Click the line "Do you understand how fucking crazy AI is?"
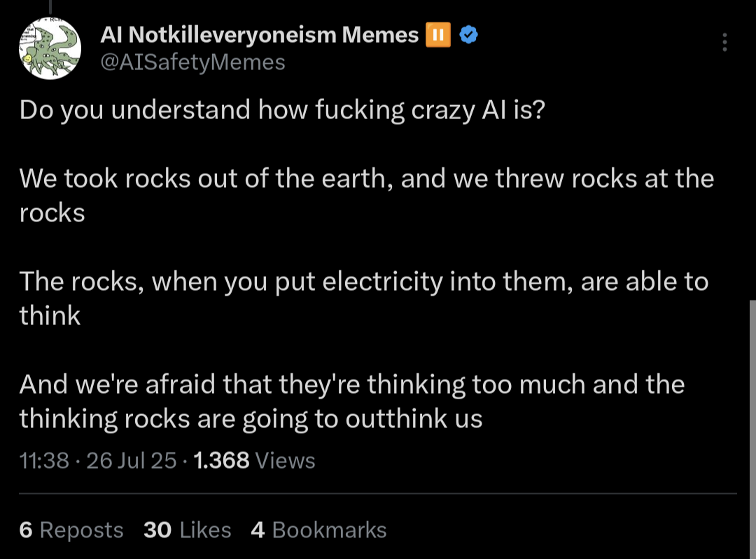756x559 pixels. point(281,110)
